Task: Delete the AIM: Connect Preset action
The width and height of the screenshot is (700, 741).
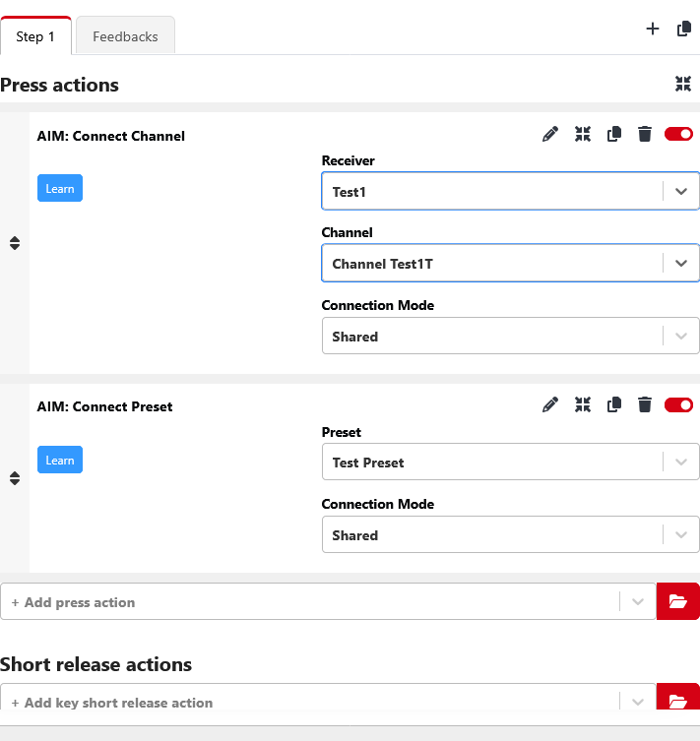Action: coord(645,404)
